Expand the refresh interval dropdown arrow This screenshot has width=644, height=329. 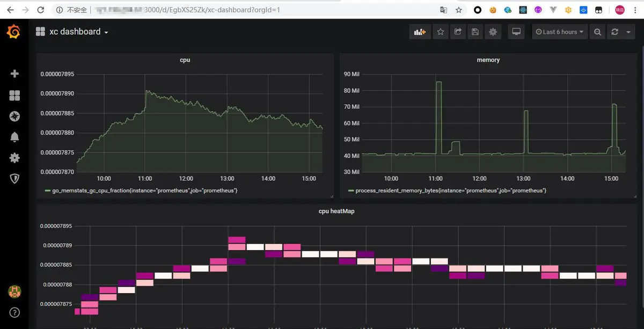tap(628, 32)
